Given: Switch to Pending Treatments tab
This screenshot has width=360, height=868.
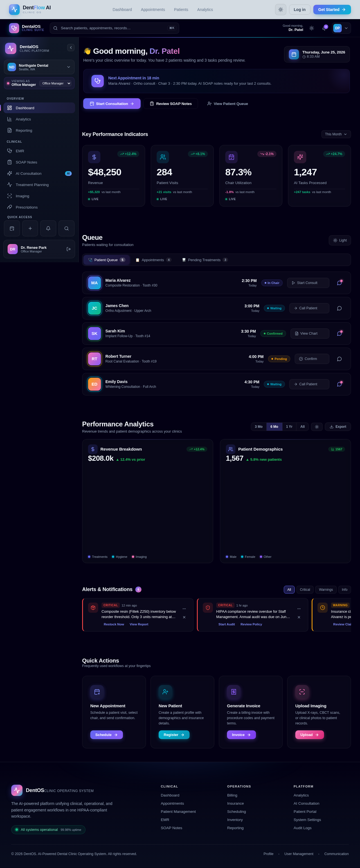Looking at the screenshot, I should [205, 260].
